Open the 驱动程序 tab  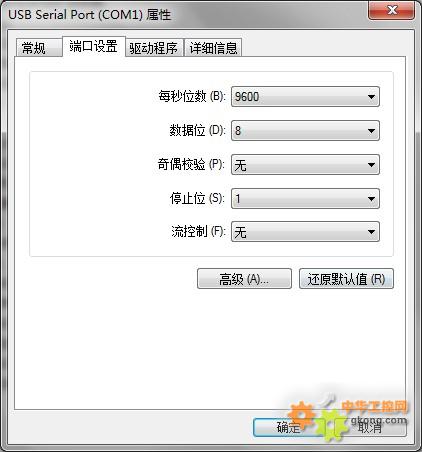coord(154,48)
